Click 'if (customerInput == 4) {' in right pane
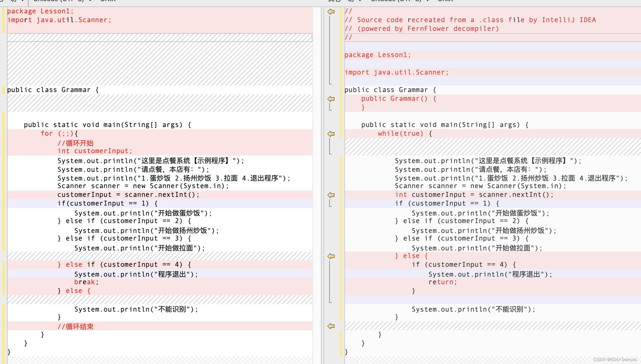This screenshot has height=364, width=641. [464, 265]
